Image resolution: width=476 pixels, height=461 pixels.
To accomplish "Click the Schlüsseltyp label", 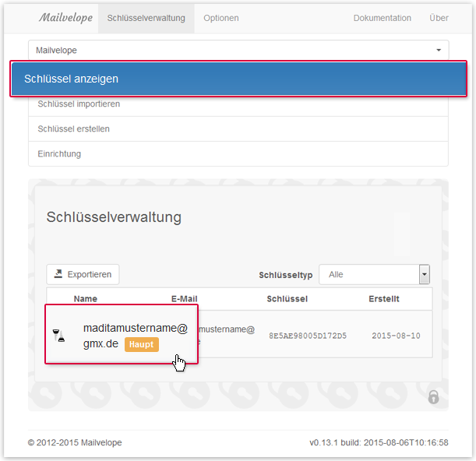I will point(285,275).
